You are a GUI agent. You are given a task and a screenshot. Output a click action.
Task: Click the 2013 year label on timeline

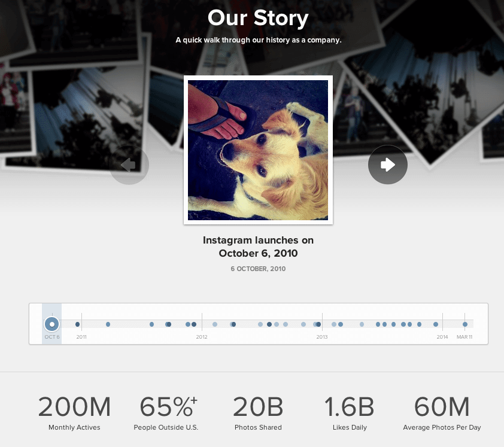pos(322,337)
